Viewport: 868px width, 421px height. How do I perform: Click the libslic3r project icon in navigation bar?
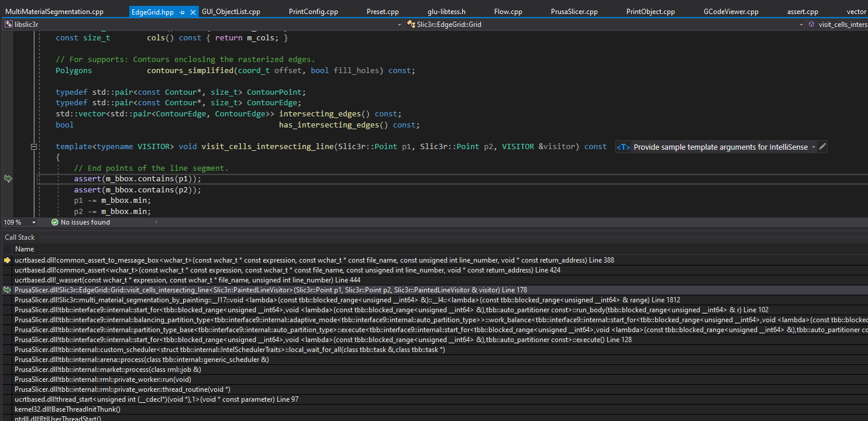pyautogui.click(x=8, y=25)
